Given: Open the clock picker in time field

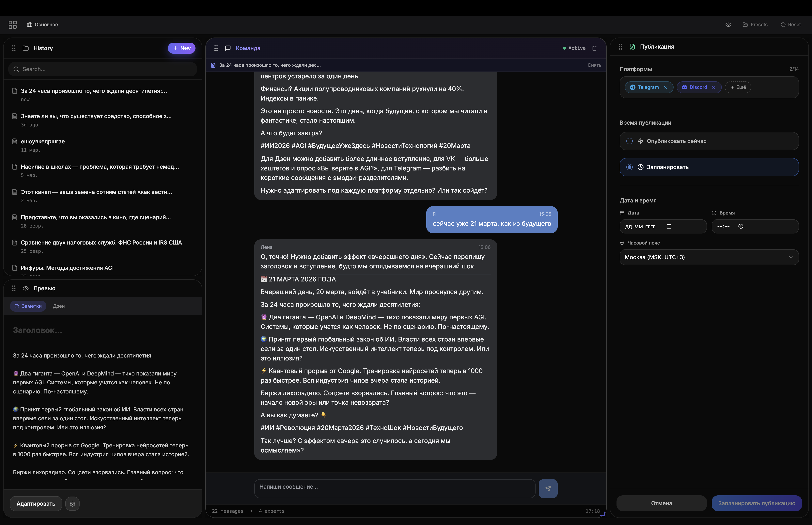Looking at the screenshot, I should coord(741,226).
